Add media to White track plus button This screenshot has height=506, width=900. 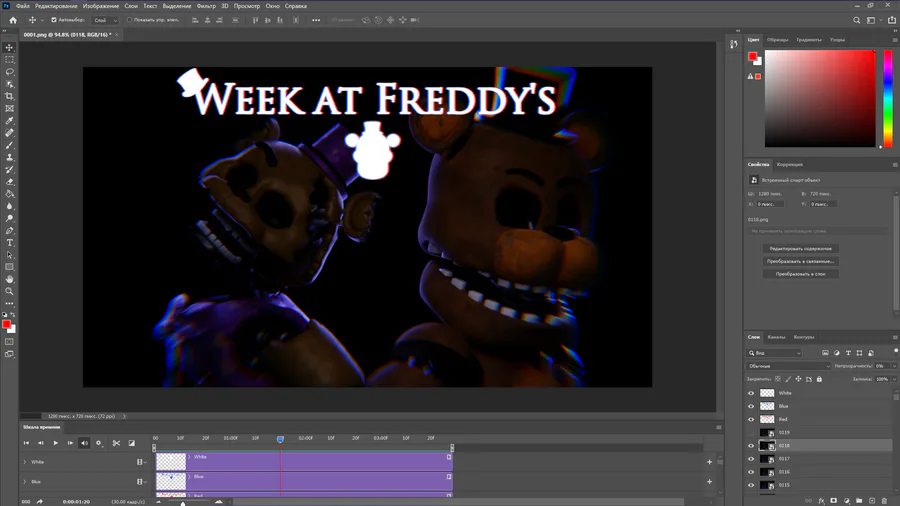(709, 462)
